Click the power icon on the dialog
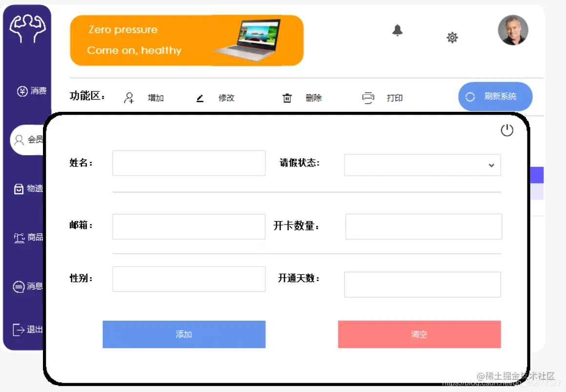This screenshot has width=566, height=392. (x=507, y=130)
